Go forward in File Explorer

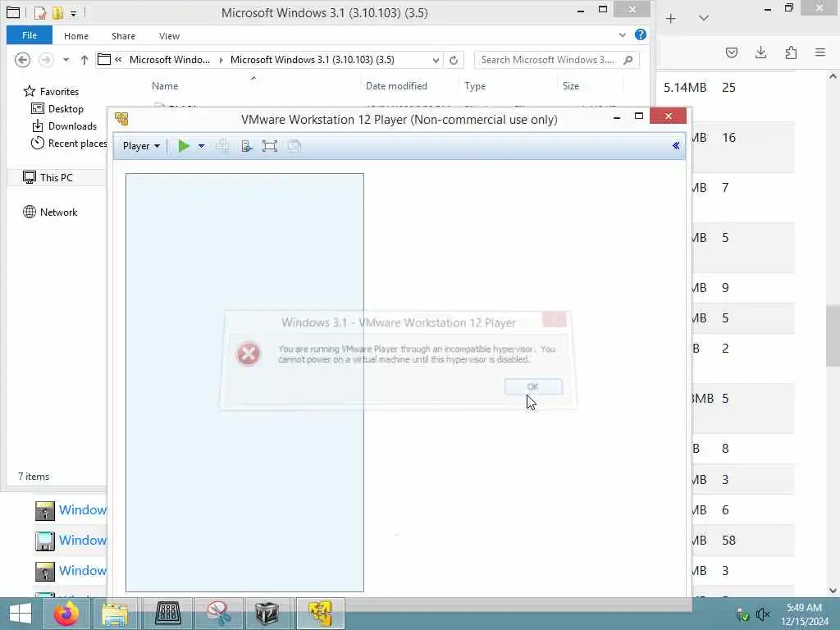pyautogui.click(x=46, y=59)
